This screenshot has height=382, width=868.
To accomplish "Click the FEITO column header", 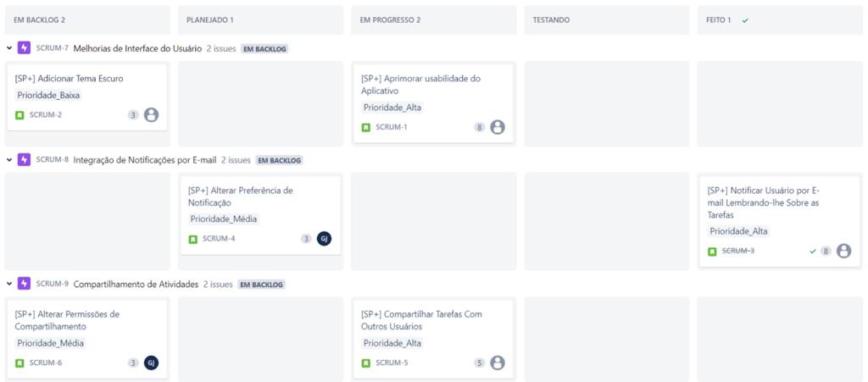I will [717, 19].
